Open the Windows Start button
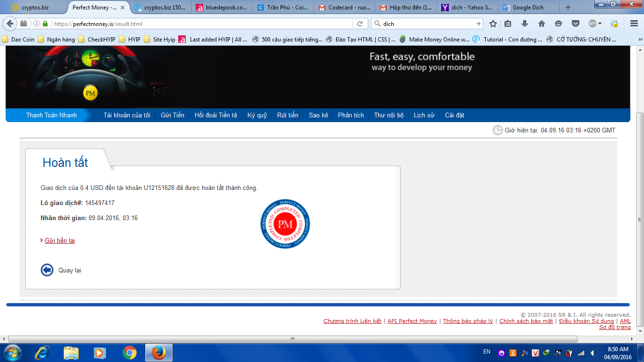 click(x=12, y=353)
